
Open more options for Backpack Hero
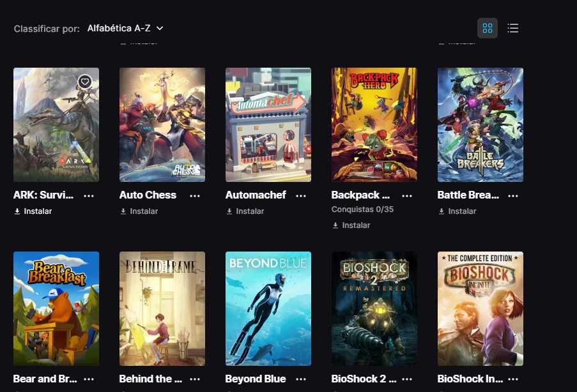[406, 195]
